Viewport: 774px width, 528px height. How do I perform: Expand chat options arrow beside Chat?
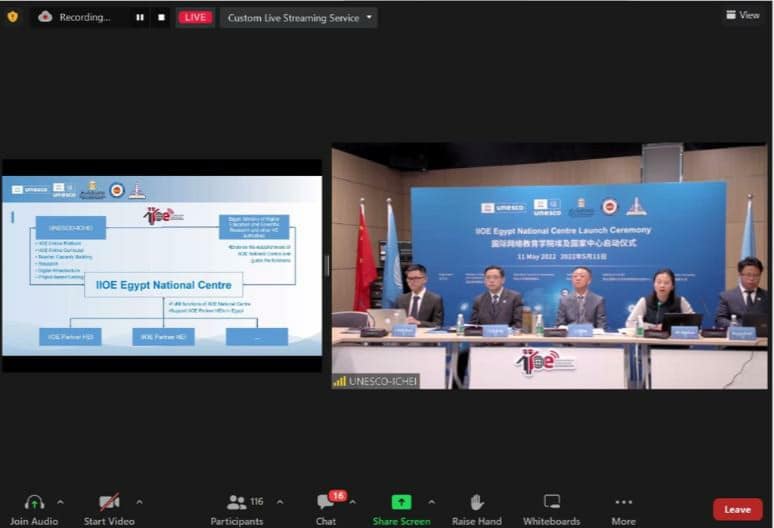coord(352,502)
